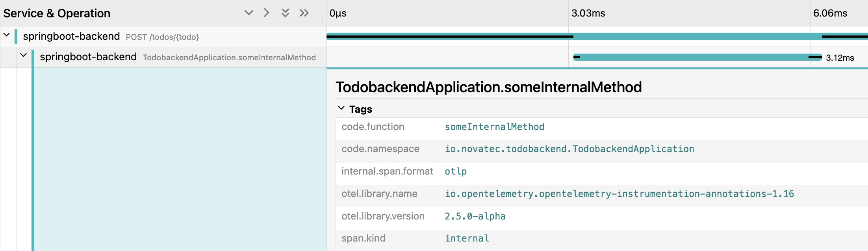The height and width of the screenshot is (251, 868).
Task: Select the TodobackendApplication.someInternalMethod span row
Action: point(163,57)
